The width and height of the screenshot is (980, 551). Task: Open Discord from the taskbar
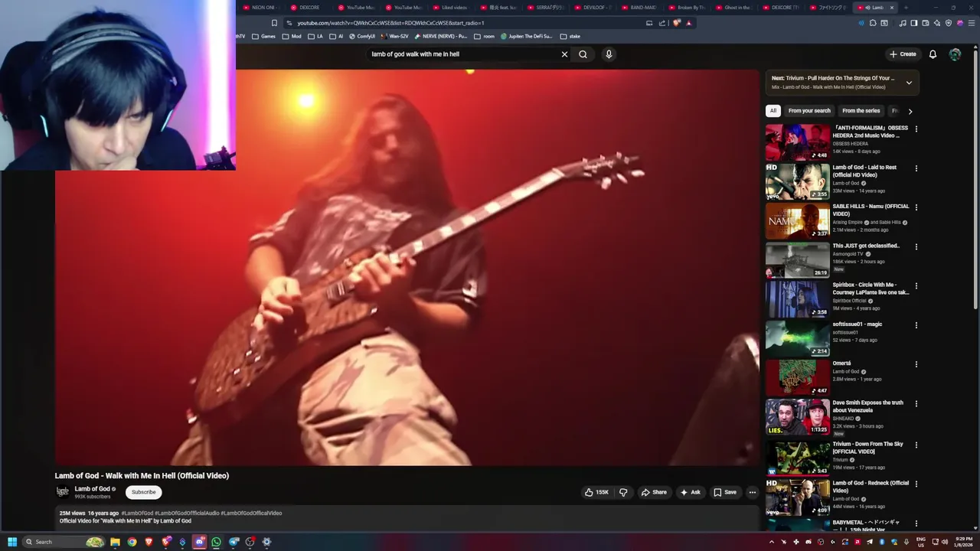pos(199,542)
